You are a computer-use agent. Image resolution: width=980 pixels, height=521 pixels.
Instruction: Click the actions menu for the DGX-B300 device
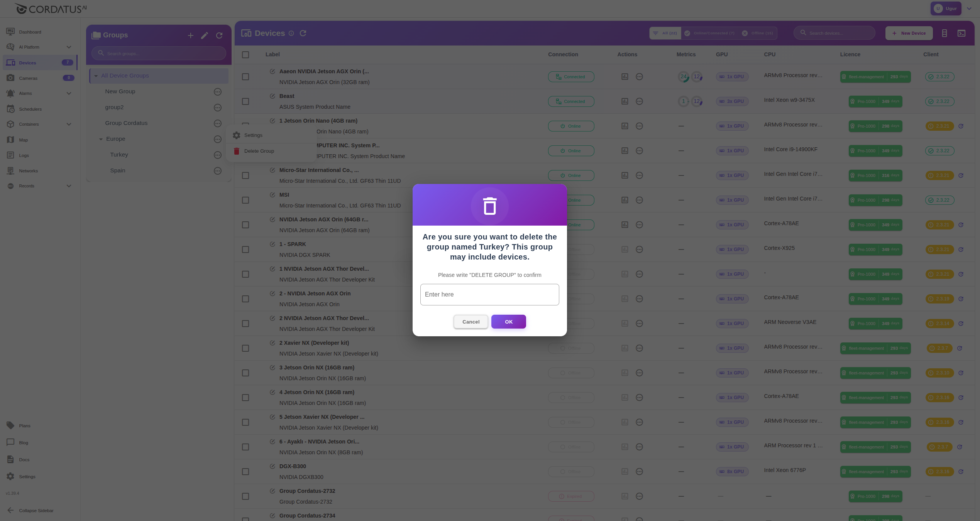point(639,472)
